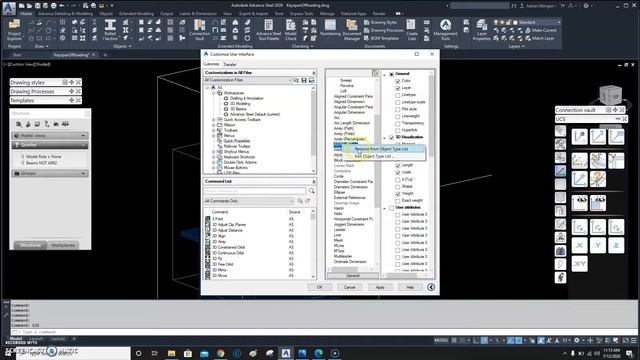Expand the Keyboard Shortcuts tree node
The image size is (640, 360).
tap(213, 157)
